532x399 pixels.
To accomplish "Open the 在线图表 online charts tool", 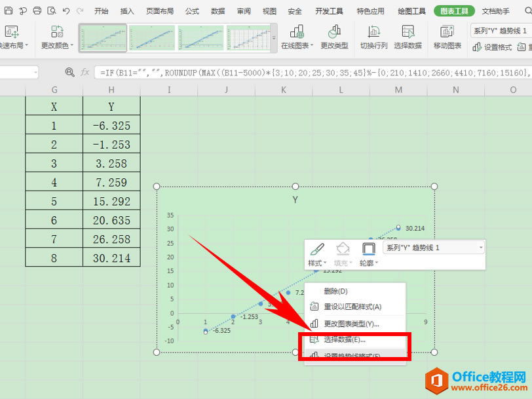I will pos(297,37).
